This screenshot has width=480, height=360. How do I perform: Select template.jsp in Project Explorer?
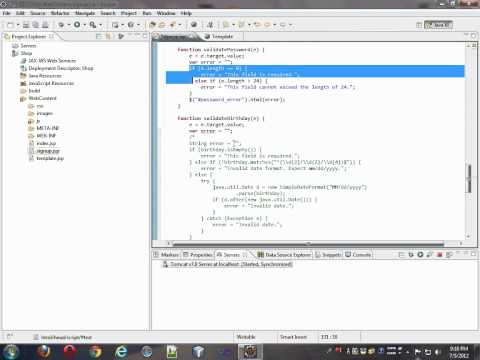[x=50, y=158]
